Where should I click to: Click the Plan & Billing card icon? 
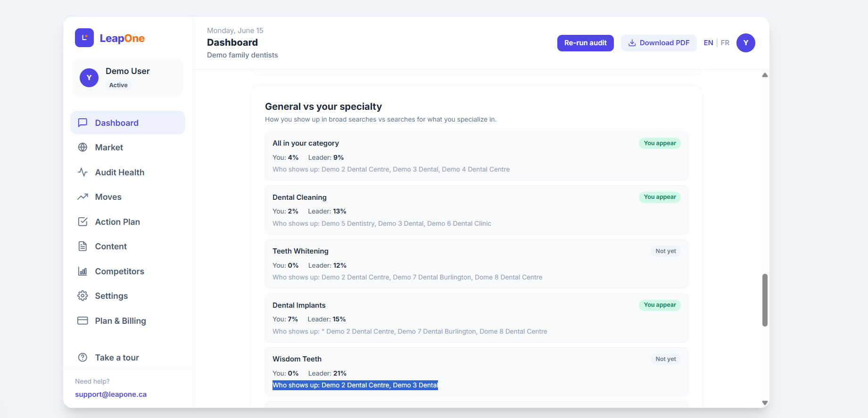click(83, 320)
